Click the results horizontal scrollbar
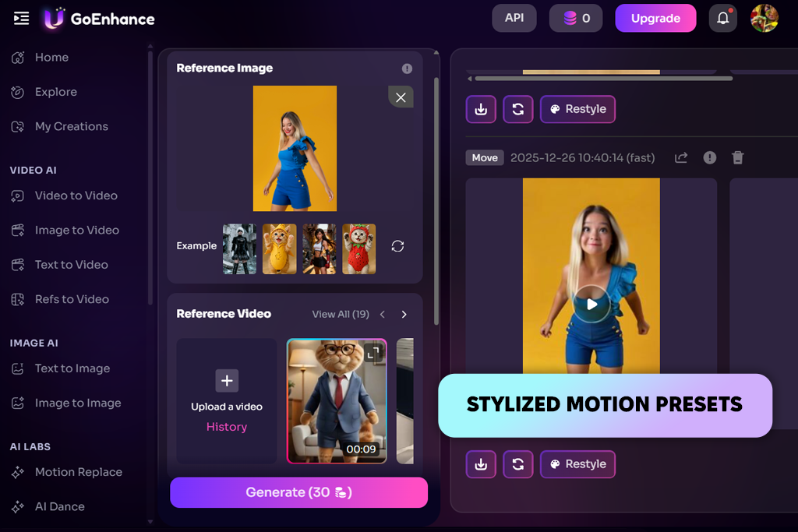Screen dimensions: 798x532 604,79
